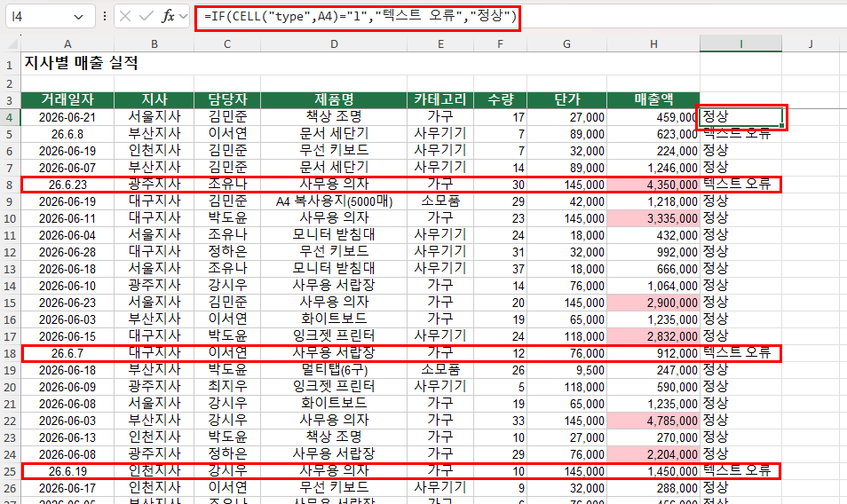Select row 18 header
The height and width of the screenshot is (504, 847).
tap(10, 353)
